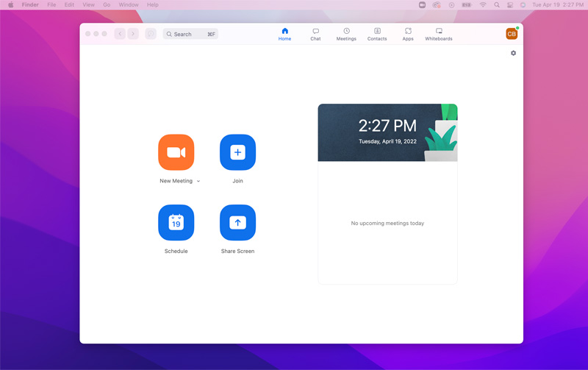Click the Siri icon in menu bar
The height and width of the screenshot is (370, 588).
click(523, 5)
